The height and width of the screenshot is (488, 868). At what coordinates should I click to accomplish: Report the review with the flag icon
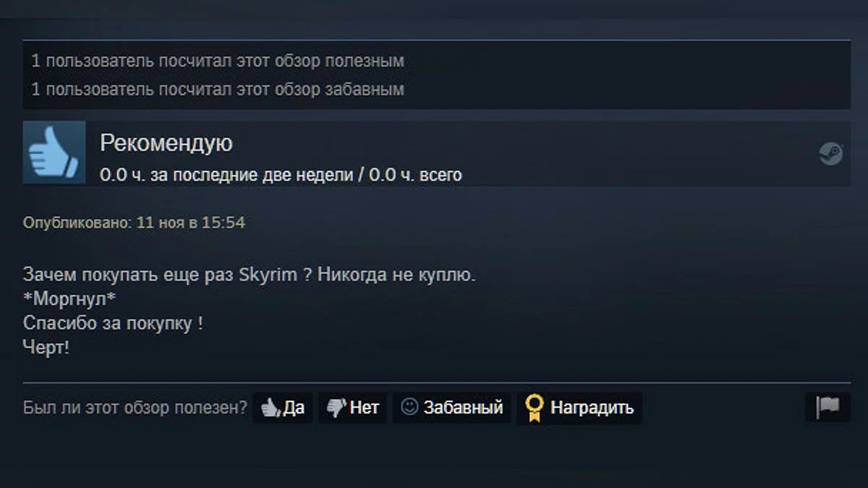click(x=827, y=407)
